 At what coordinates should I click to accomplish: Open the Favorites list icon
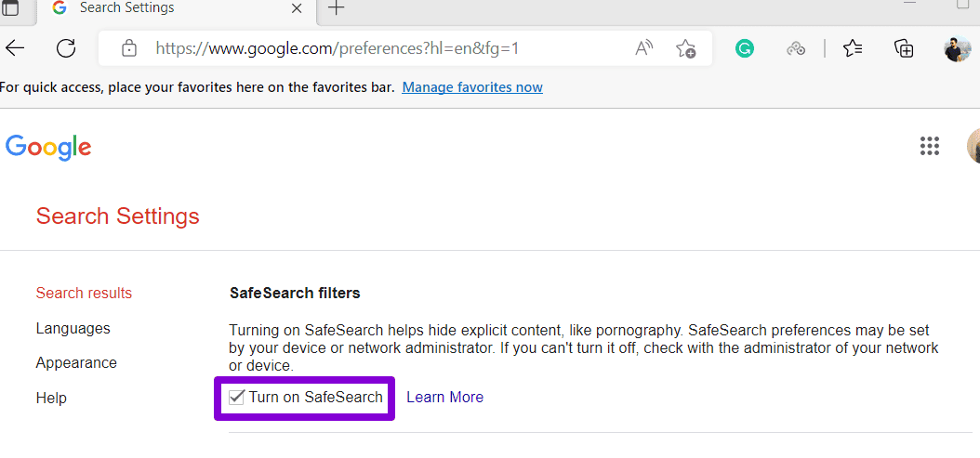[853, 48]
